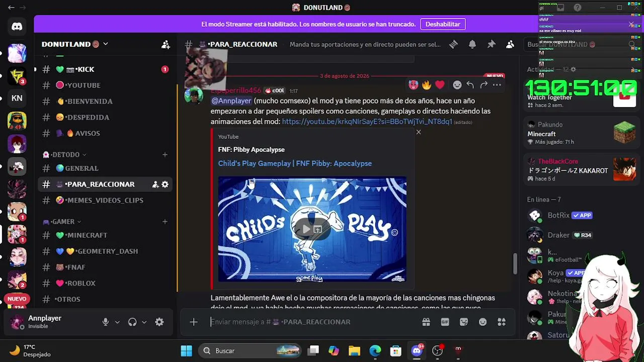644x362 pixels.
Task: Click Deshabilitar to disable Streamer mode
Action: [443, 24]
